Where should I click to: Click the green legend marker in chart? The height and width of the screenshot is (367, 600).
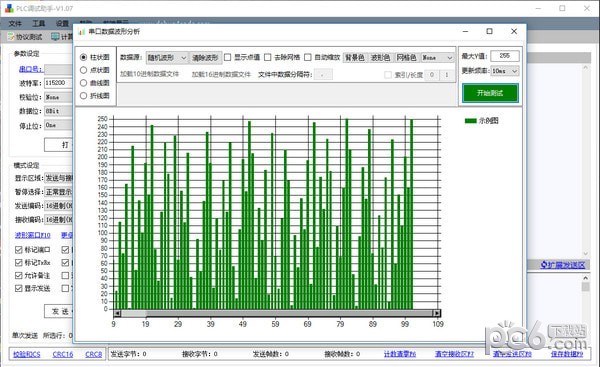point(470,121)
